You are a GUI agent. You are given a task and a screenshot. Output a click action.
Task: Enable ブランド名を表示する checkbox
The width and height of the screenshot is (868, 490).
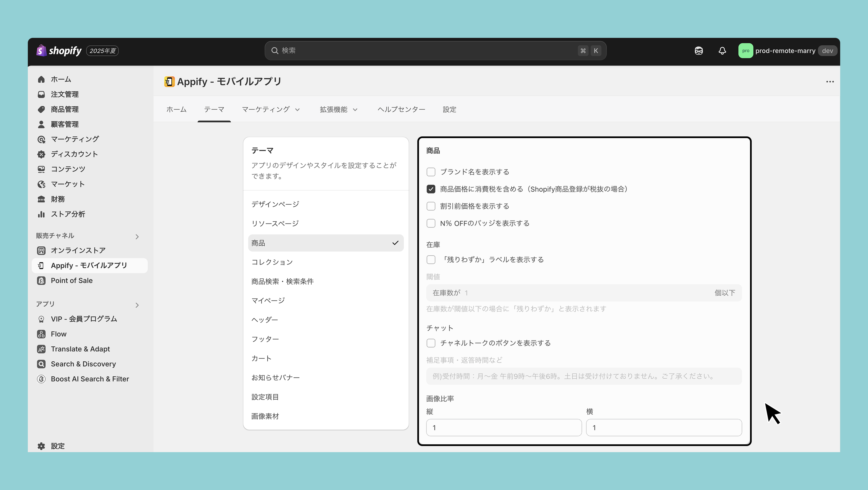431,172
